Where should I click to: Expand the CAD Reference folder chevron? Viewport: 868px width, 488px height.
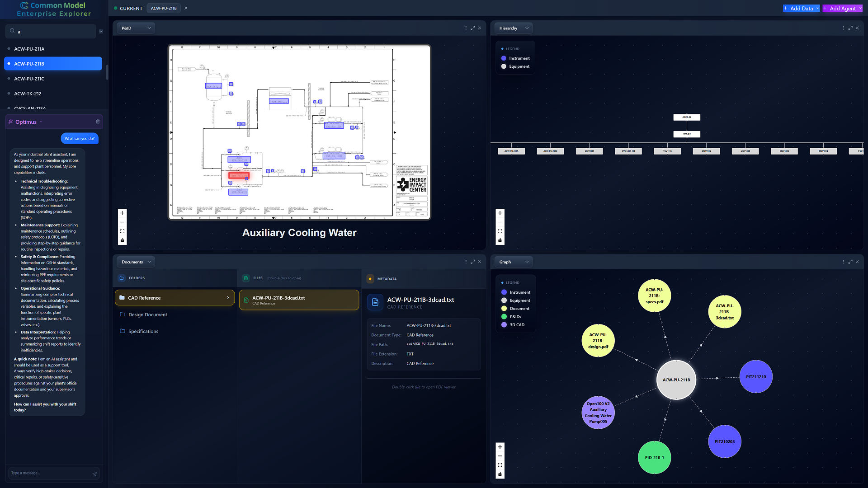click(227, 298)
